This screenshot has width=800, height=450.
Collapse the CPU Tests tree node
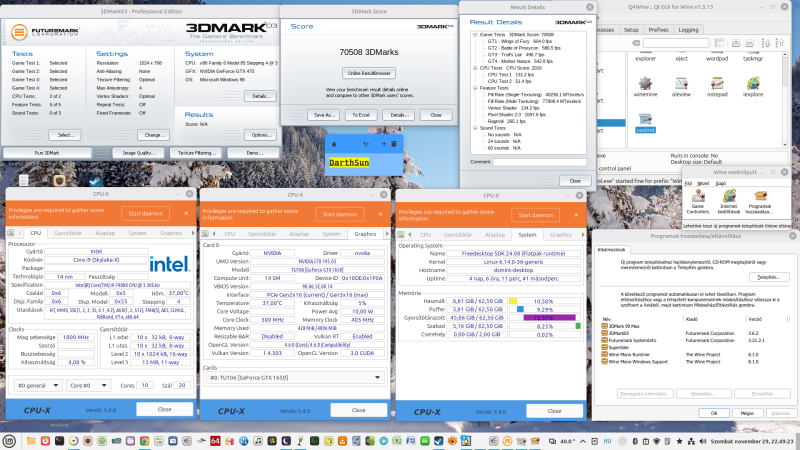pyautogui.click(x=475, y=68)
